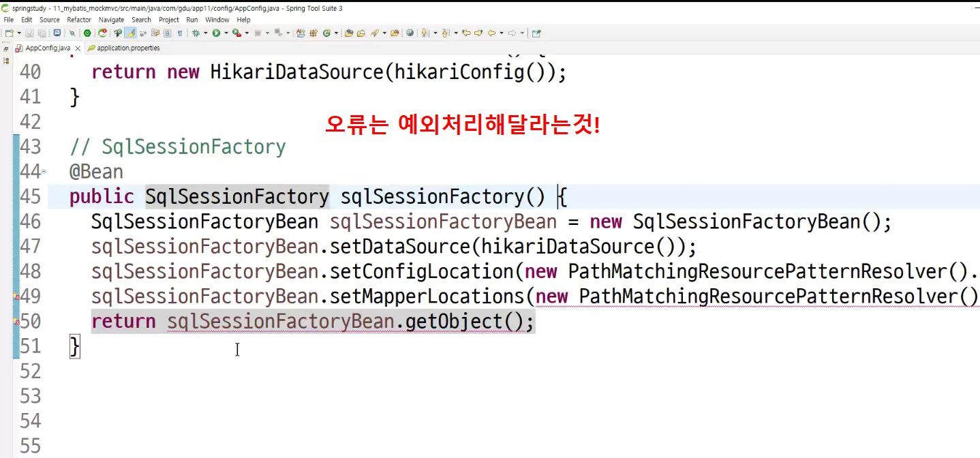
Task: Open the Run menu
Action: pos(192,20)
